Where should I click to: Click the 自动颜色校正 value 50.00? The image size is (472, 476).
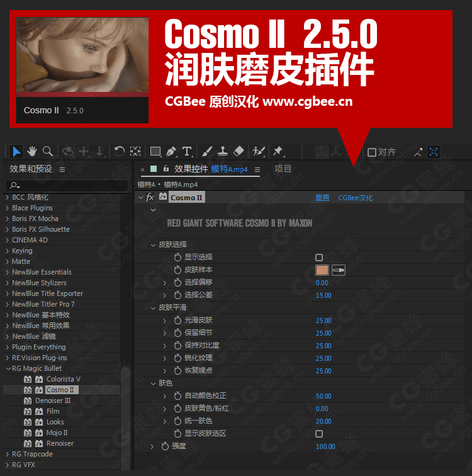click(x=323, y=396)
